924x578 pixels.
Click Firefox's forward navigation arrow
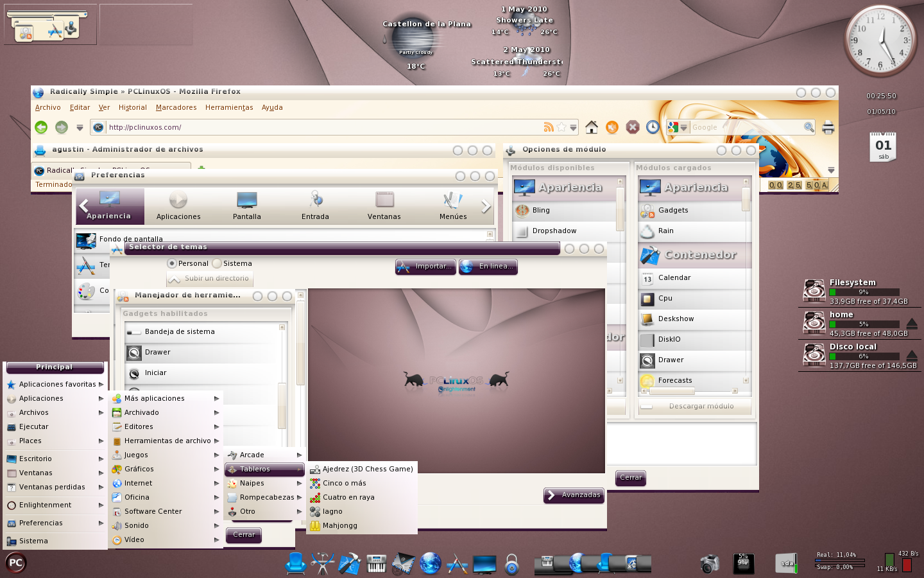point(62,127)
